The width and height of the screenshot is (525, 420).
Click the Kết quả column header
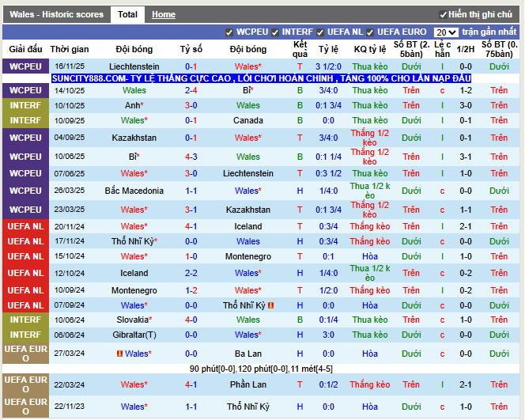300,49
